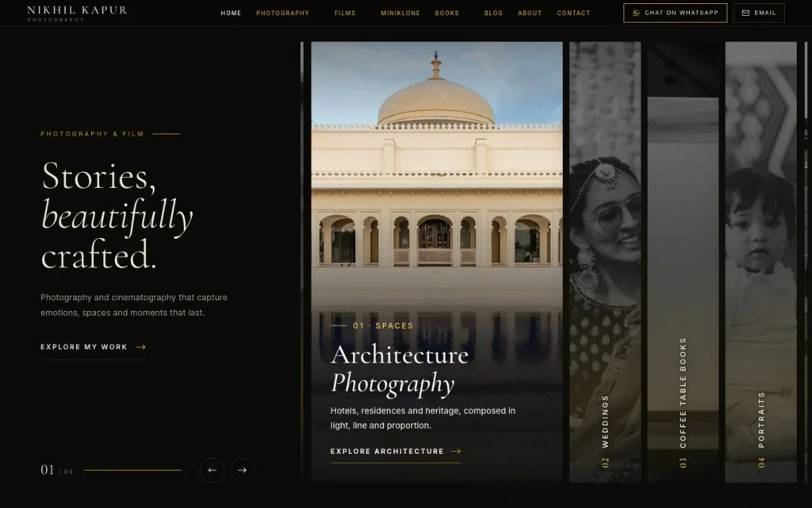Click the Architecture Photography heading

click(x=400, y=369)
